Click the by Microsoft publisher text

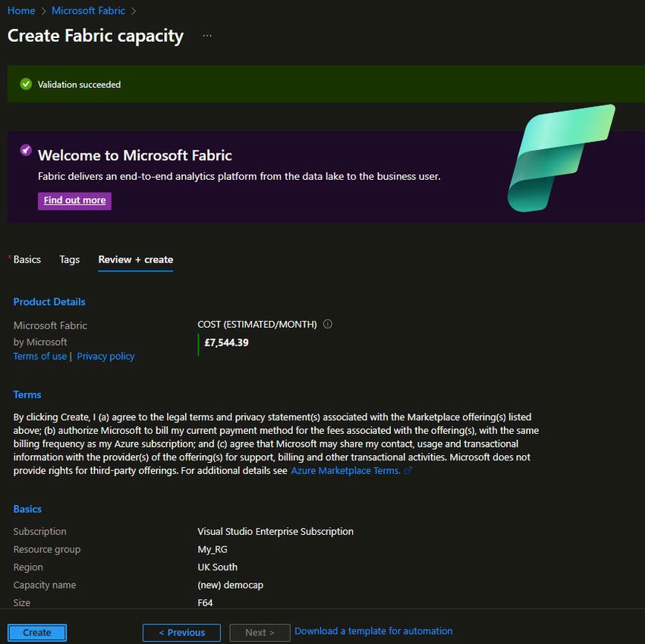tap(40, 342)
